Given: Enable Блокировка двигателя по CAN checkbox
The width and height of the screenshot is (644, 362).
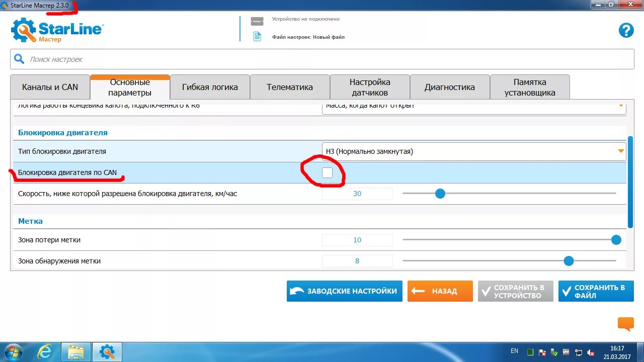Looking at the screenshot, I should pos(327,172).
